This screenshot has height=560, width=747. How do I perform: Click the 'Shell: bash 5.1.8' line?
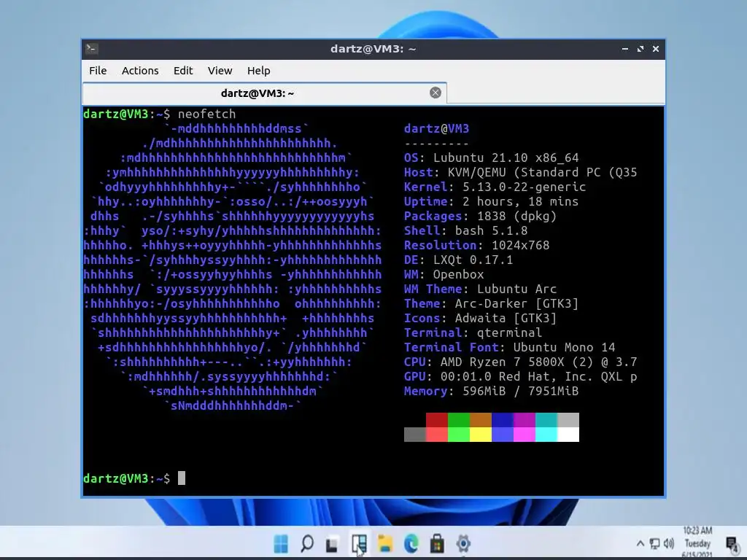[x=466, y=230]
